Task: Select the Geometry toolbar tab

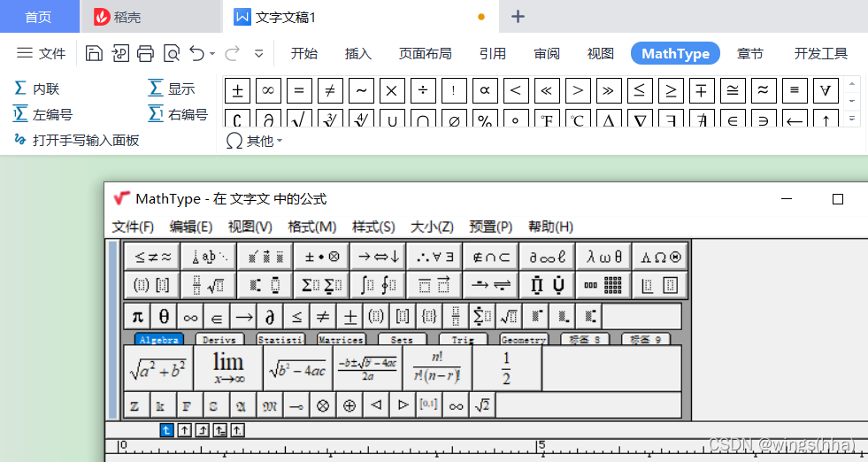Action: 524,339
